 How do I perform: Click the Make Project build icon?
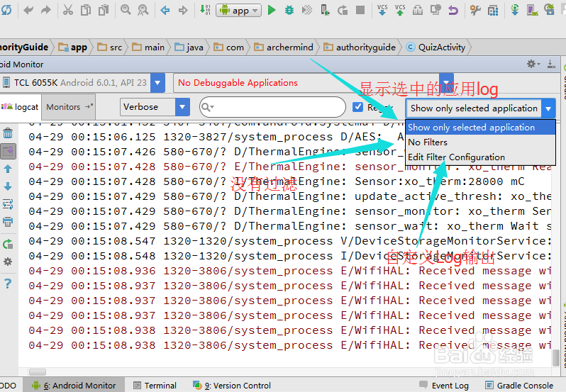click(205, 10)
